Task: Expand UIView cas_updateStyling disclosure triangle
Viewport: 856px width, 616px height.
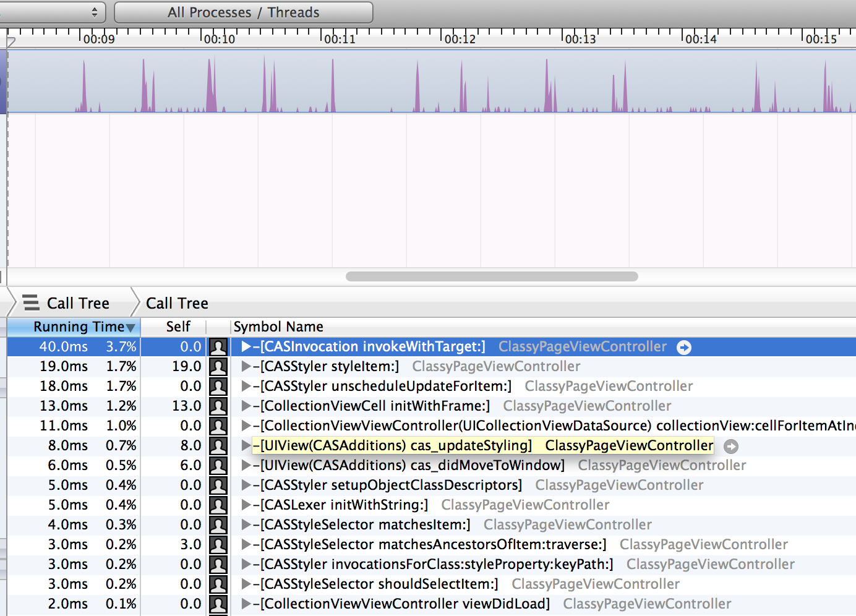Action: (x=246, y=445)
